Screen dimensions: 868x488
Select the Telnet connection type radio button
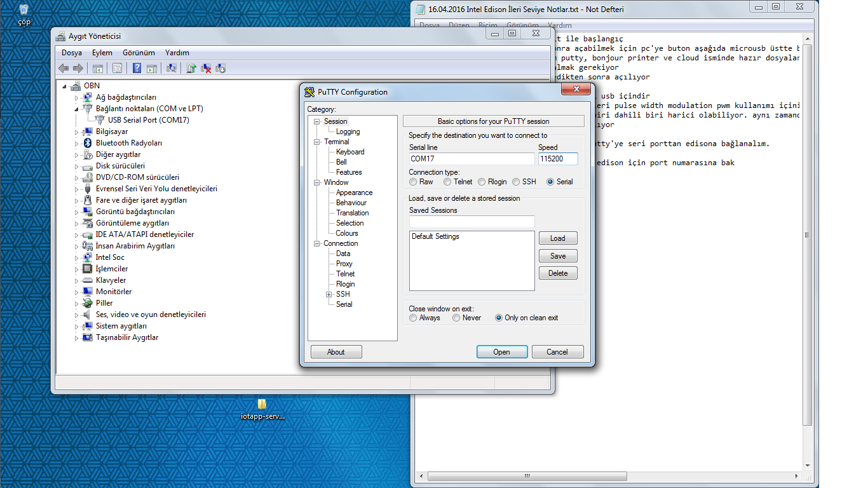[447, 182]
